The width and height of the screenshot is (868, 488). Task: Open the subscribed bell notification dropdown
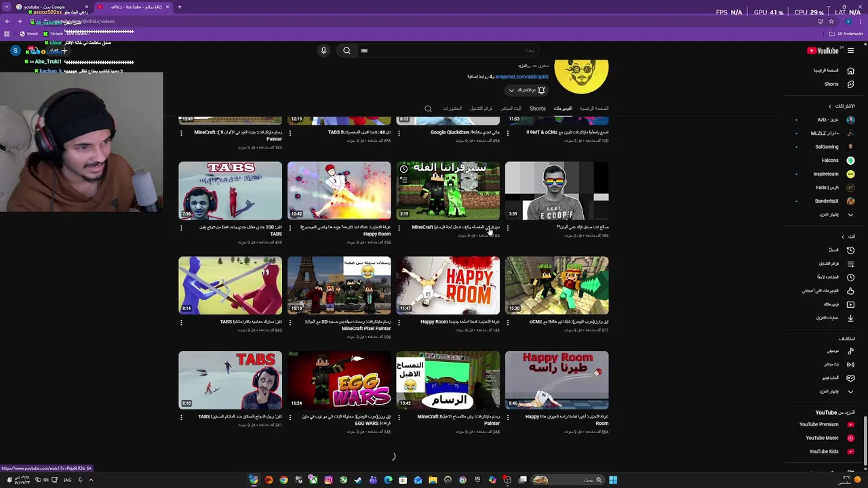pos(527,90)
